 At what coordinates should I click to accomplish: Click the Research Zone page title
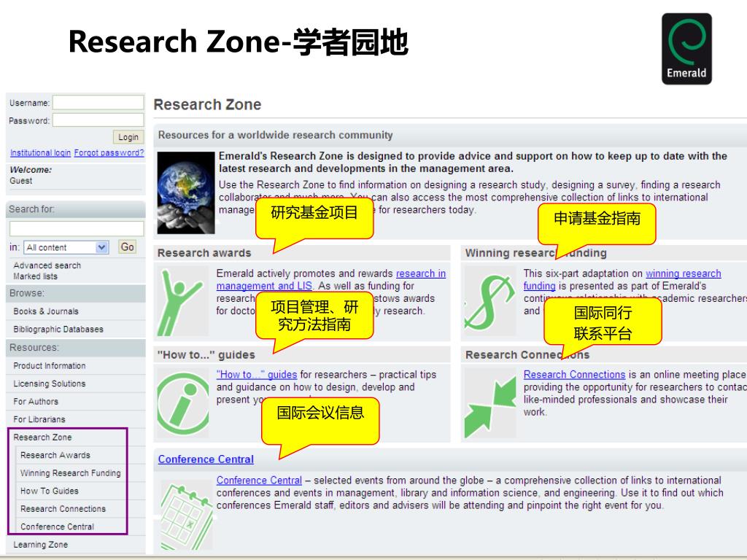207,104
